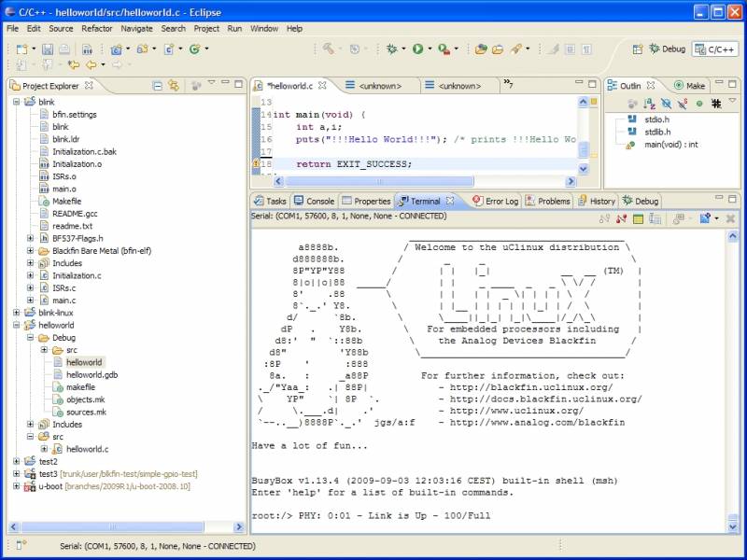Click the New C Source File icon
Screen dimensions: 747x560
coord(169,49)
